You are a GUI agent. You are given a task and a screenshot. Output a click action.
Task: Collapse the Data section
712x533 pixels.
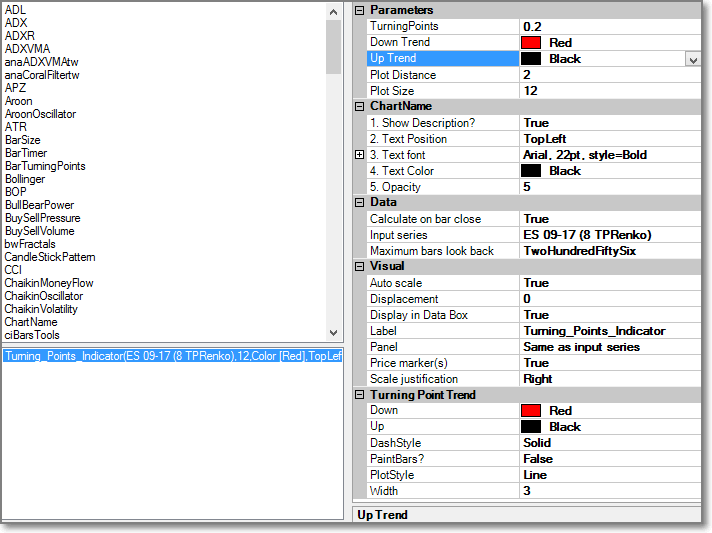pyautogui.click(x=360, y=202)
